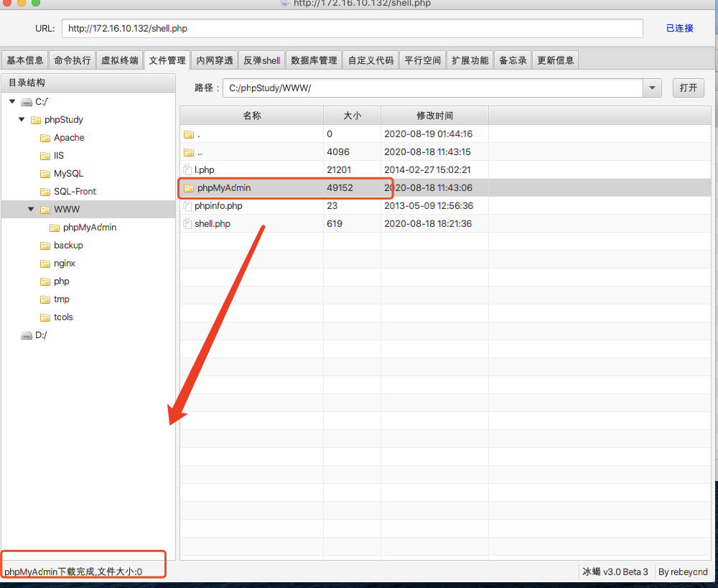Click the C:/ drive icon in tree
The width and height of the screenshot is (718, 588).
click(x=27, y=102)
